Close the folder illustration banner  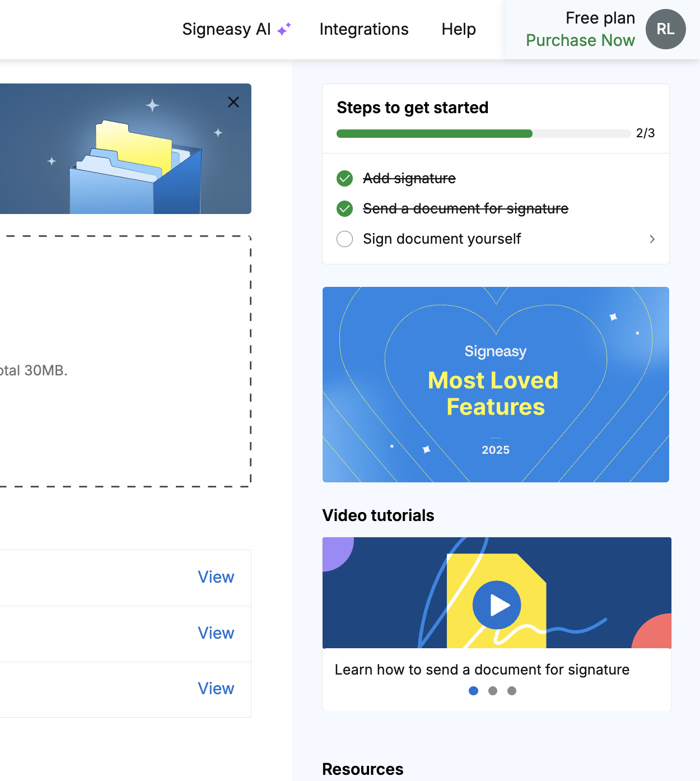point(234,102)
